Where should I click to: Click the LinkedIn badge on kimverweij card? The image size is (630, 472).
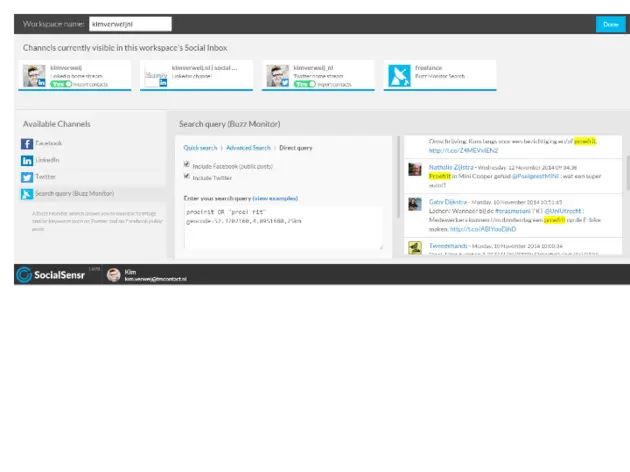tap(41, 83)
